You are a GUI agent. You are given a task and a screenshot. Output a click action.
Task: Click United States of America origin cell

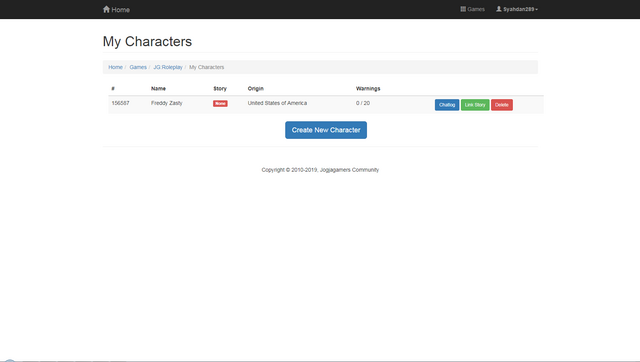click(277, 103)
